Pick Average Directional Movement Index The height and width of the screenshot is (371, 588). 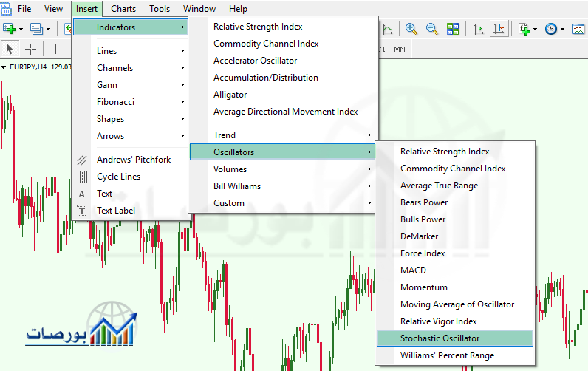[x=283, y=112]
